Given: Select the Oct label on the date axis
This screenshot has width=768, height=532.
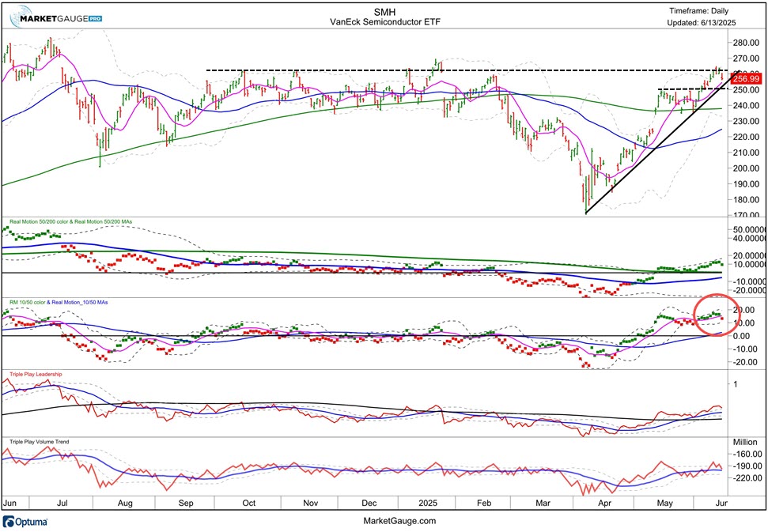Looking at the screenshot, I should [248, 502].
